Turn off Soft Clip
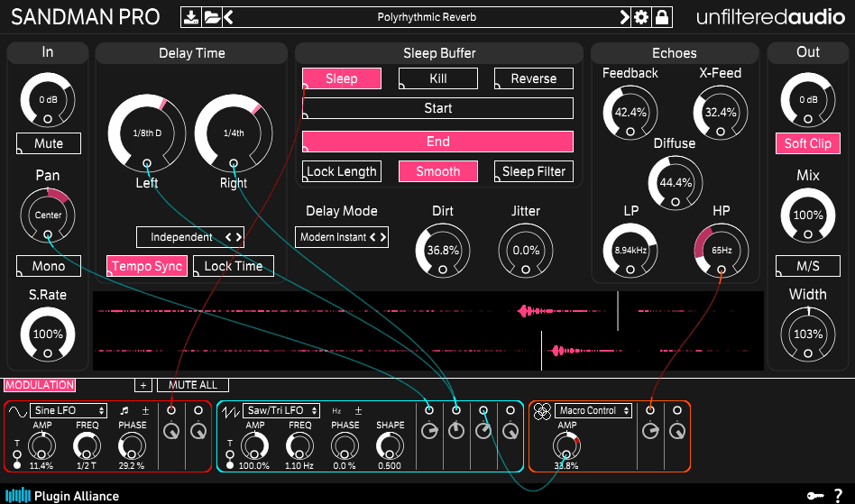 click(807, 143)
